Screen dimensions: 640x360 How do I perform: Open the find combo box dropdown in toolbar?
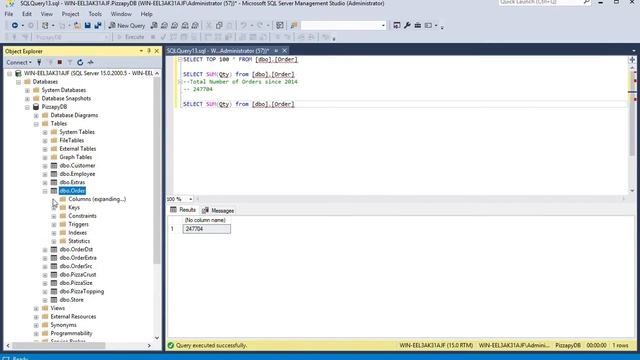[383, 25]
